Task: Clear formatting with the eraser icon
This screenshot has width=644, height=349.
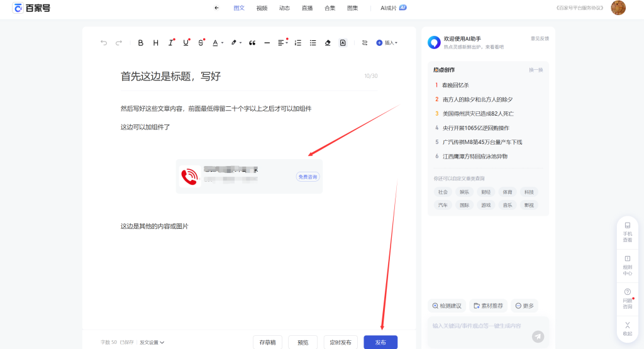Action: click(x=327, y=43)
